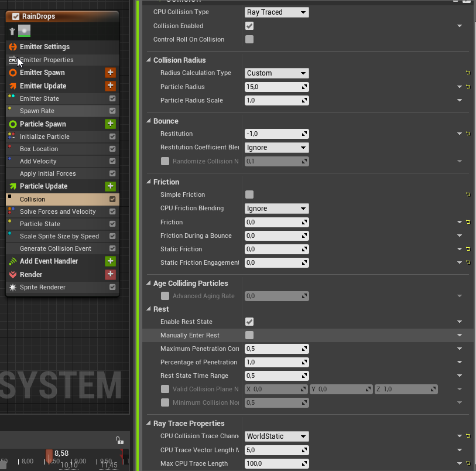Collapse the Ray Trace Properties section
Image resolution: width=476 pixels, height=471 pixels.
pos(149,423)
